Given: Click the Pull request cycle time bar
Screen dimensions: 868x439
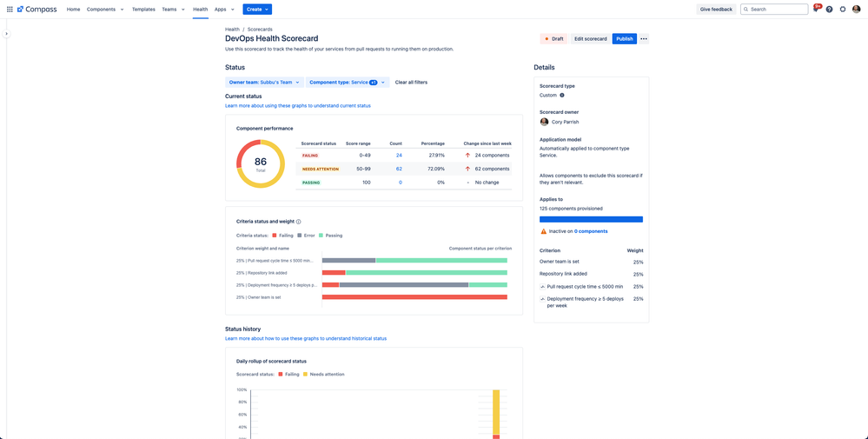Looking at the screenshot, I should pos(414,260).
